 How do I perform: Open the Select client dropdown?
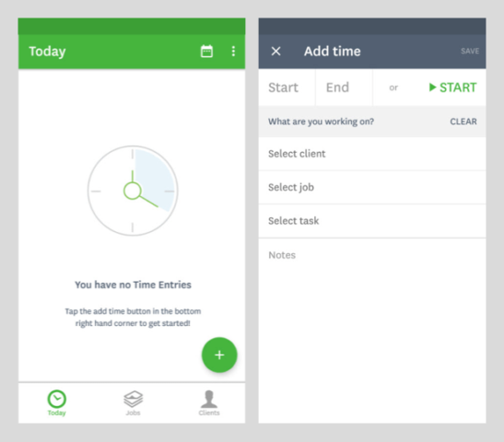point(372,154)
